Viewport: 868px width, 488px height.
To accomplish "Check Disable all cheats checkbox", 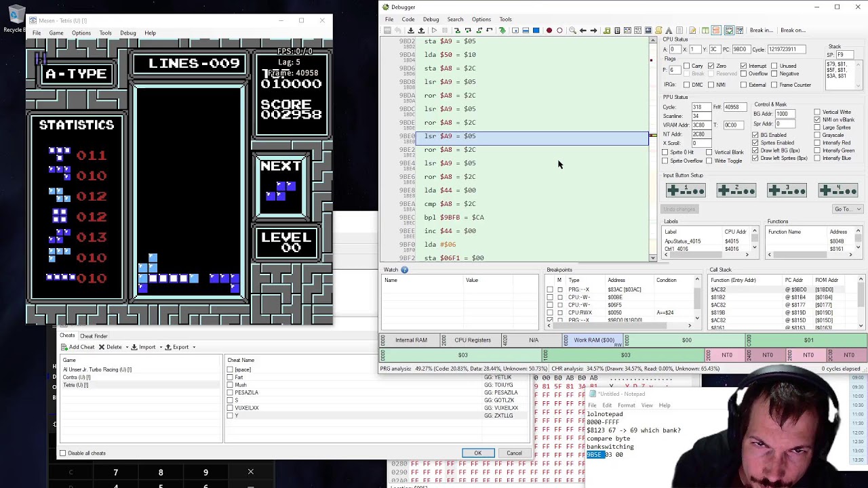I will coord(63,453).
